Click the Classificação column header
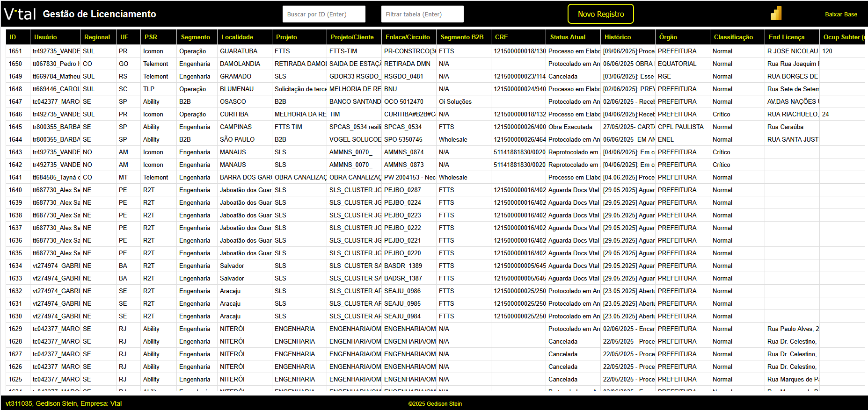The width and height of the screenshot is (868, 410). (733, 37)
